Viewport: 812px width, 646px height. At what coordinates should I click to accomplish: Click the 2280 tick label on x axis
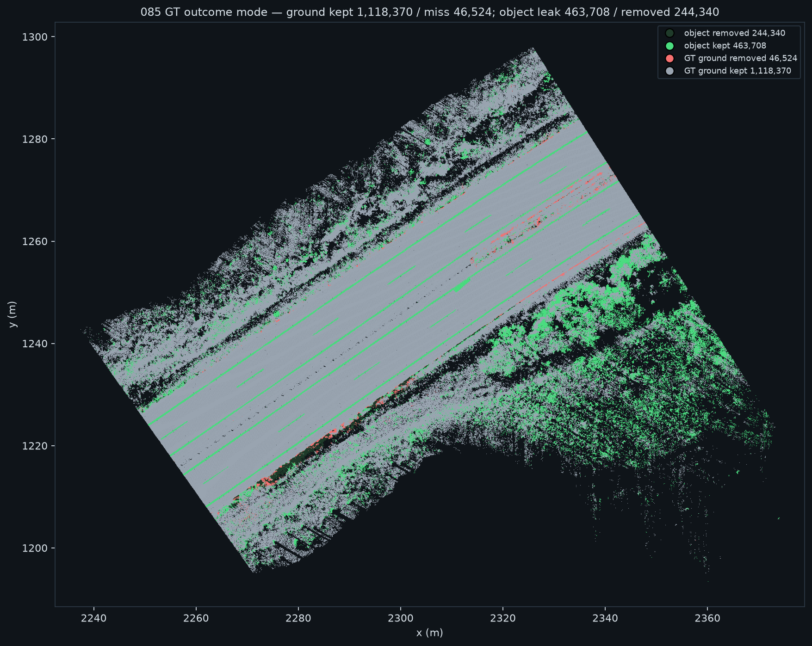(x=298, y=618)
